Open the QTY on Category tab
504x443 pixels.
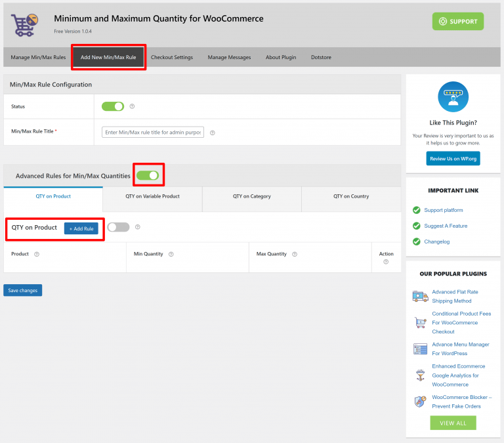(252, 200)
